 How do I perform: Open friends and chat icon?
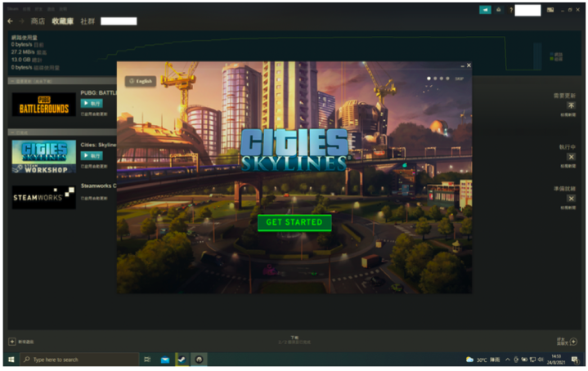(573, 342)
